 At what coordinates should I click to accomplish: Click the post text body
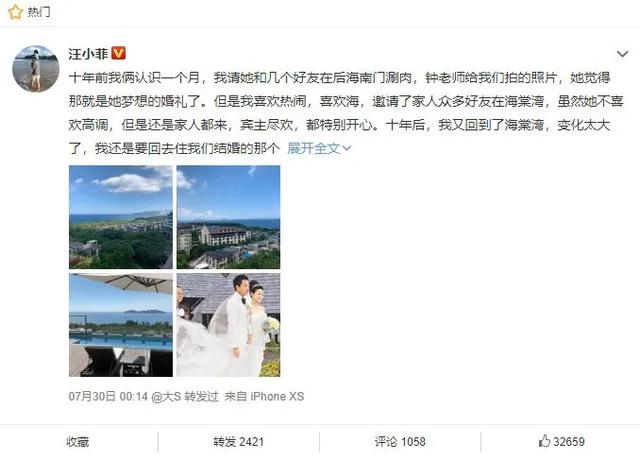[x=346, y=113]
